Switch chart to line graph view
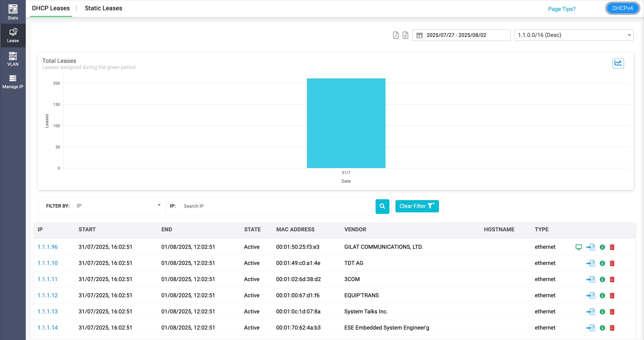Screen dimensions: 644x340 click(618, 63)
